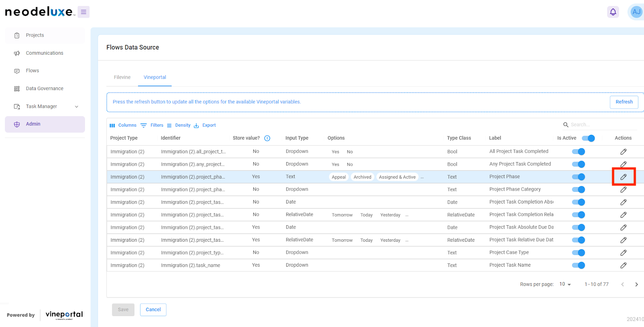Click the neodeluxe logo
The width and height of the screenshot is (644, 327).
(40, 12)
